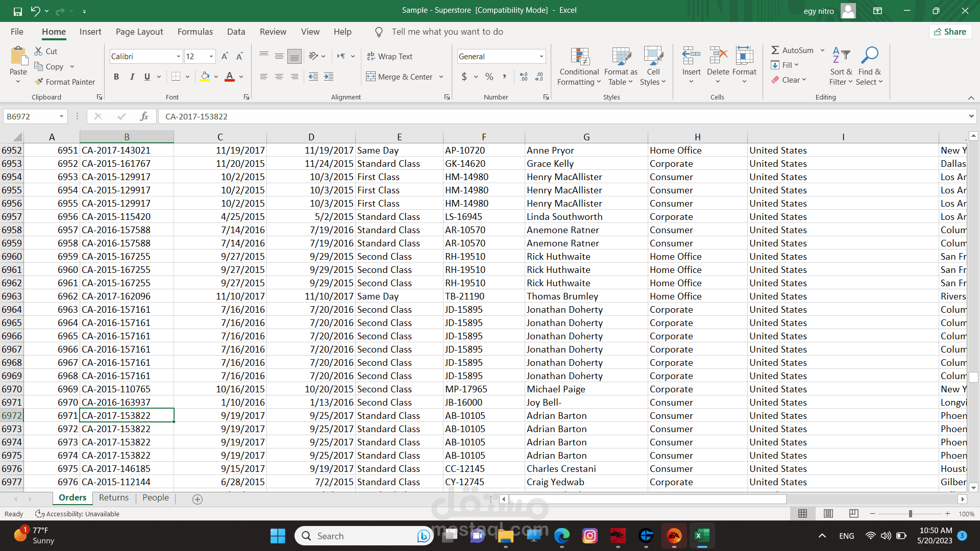Switch to the Returns sheet tab
This screenshot has height=551, width=980.
(x=113, y=497)
